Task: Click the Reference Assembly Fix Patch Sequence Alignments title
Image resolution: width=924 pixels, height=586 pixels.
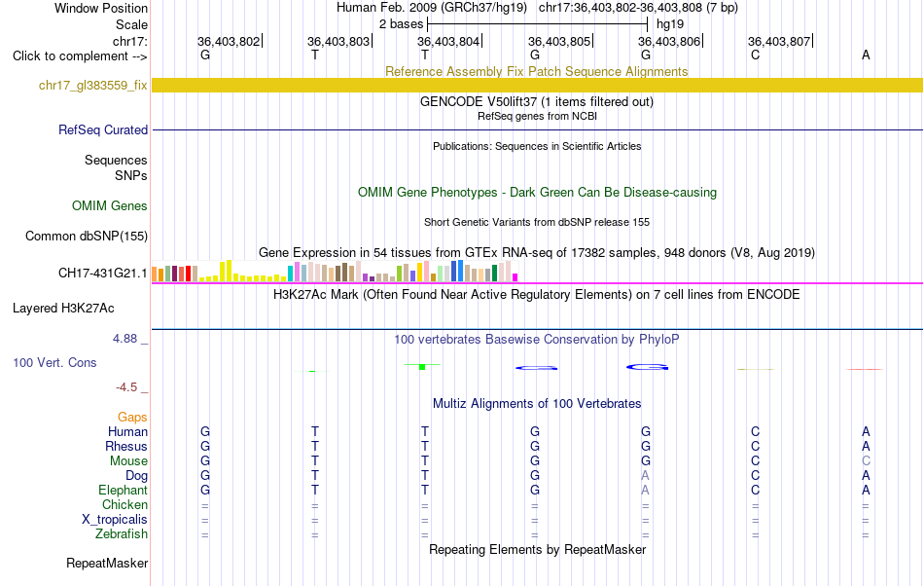Action: tap(536, 71)
